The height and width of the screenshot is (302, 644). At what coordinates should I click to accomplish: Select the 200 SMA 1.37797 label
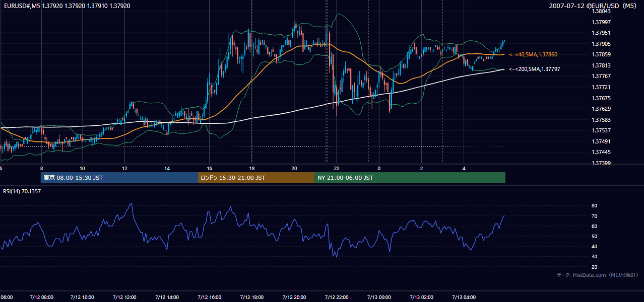tap(535, 69)
